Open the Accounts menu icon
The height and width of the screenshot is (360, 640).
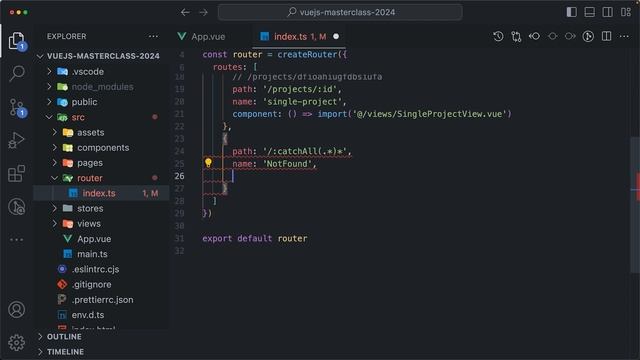coord(16,310)
